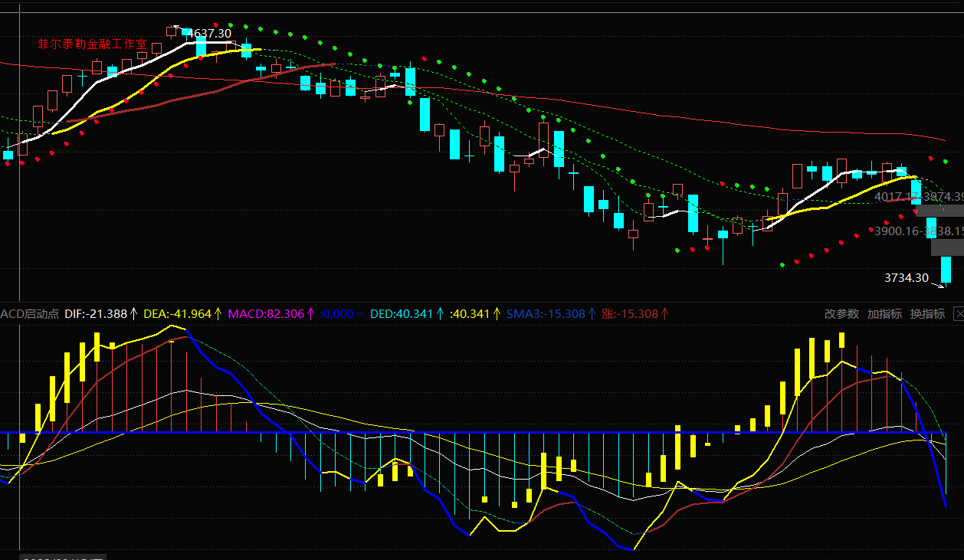Click the magenta MACD value label

point(266,314)
